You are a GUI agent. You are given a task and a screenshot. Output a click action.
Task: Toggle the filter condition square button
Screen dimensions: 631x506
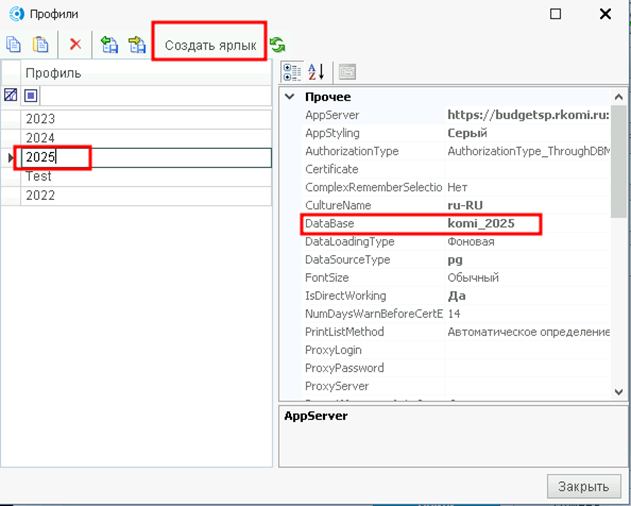(31, 96)
